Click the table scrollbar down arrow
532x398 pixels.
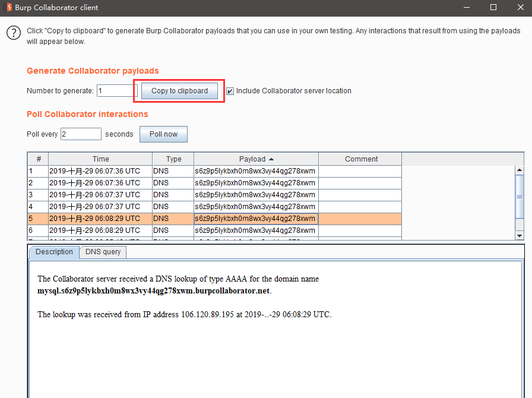(520, 235)
